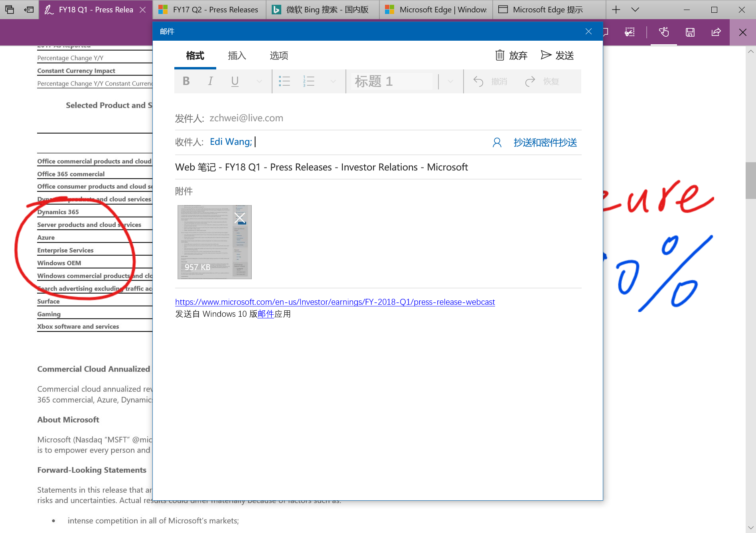756x533 pixels.
Task: Apply bulleted list formatting to the email
Action: [285, 81]
